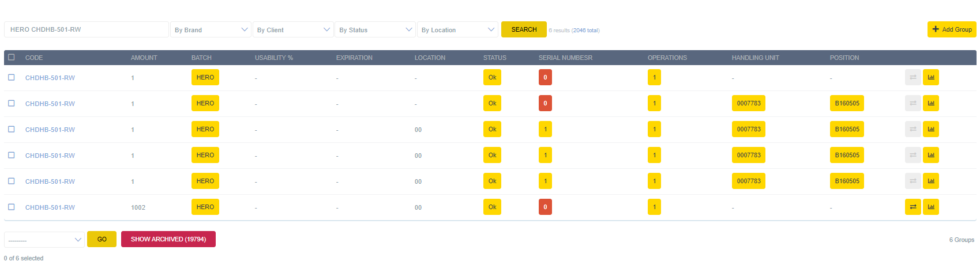This screenshot has height=280, width=980.
Task: Click the transfer arrows icon in the first row
Action: click(913, 77)
